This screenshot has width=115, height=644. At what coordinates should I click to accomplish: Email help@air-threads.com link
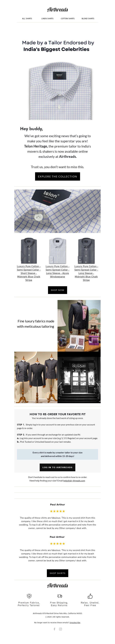[x=74, y=480]
